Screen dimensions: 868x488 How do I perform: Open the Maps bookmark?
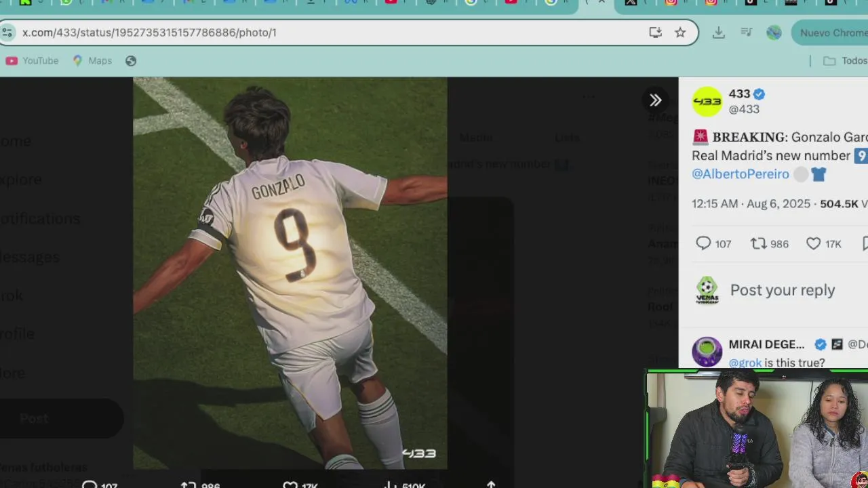[92, 61]
